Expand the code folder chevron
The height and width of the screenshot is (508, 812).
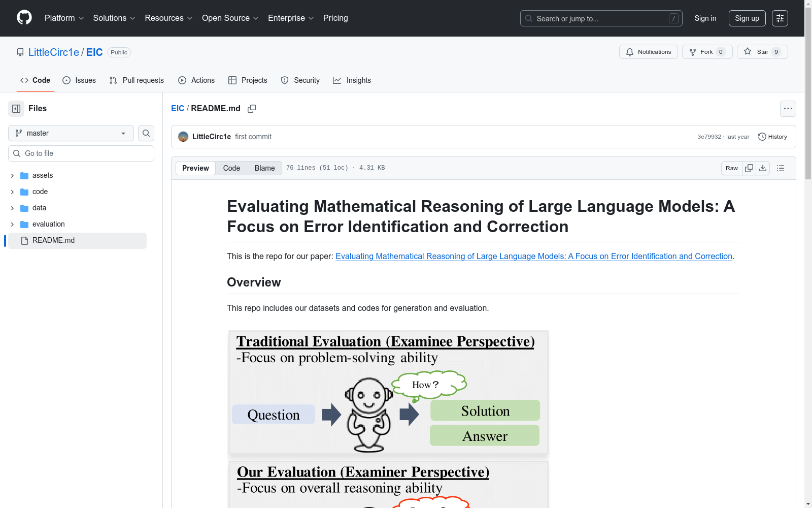[12, 192]
